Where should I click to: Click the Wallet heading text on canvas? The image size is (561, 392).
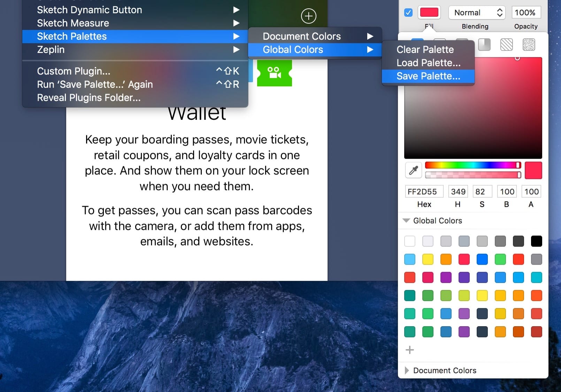click(197, 113)
